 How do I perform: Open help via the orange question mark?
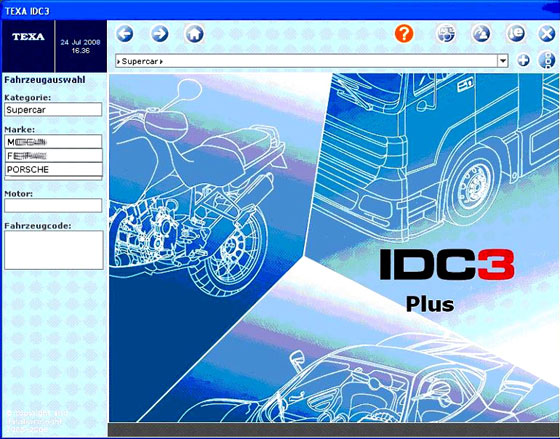404,34
